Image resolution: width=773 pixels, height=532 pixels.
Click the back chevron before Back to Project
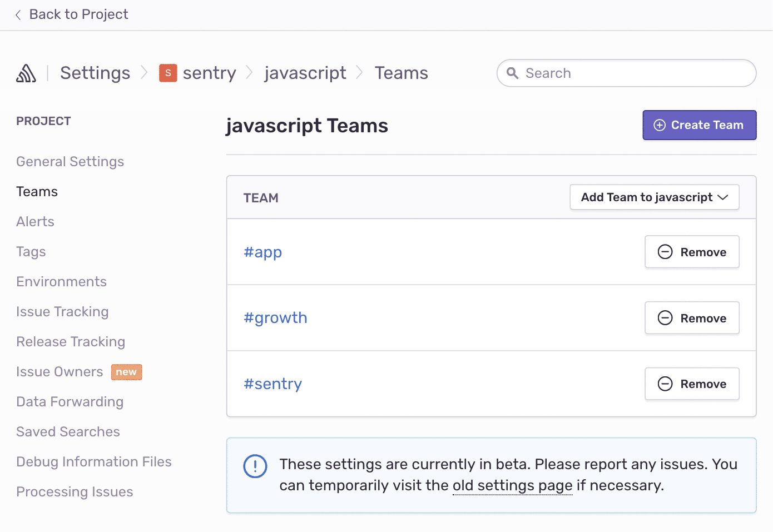18,15
